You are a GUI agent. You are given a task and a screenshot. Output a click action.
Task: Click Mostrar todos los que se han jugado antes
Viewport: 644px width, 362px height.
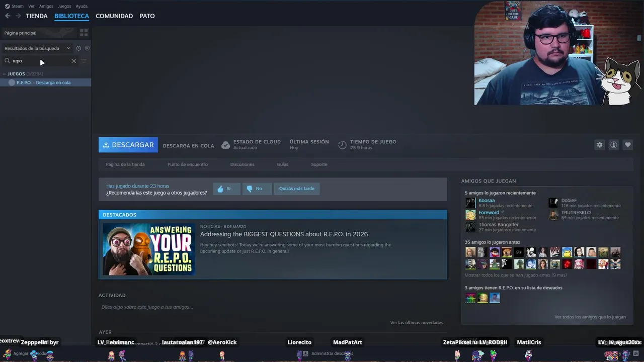[x=516, y=275]
